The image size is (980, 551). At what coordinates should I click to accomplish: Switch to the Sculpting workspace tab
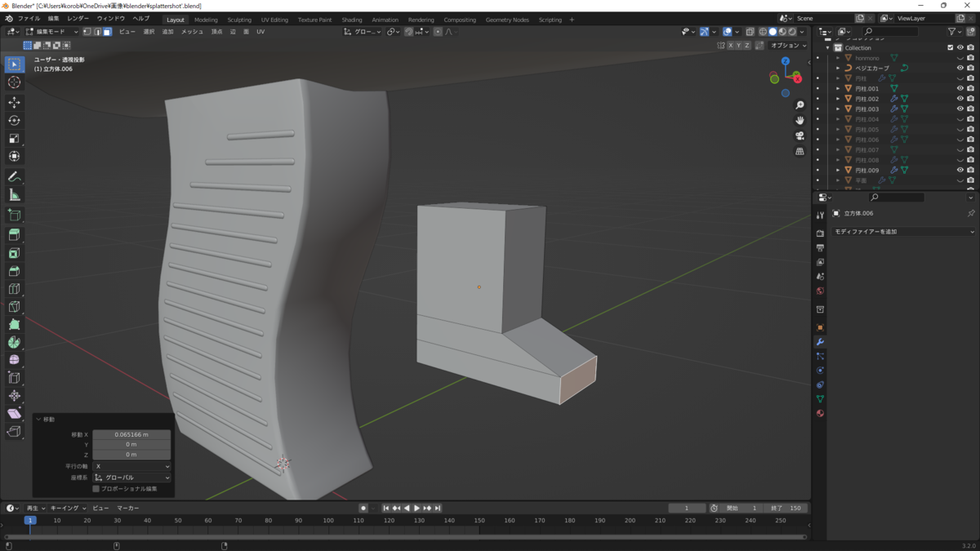239,20
